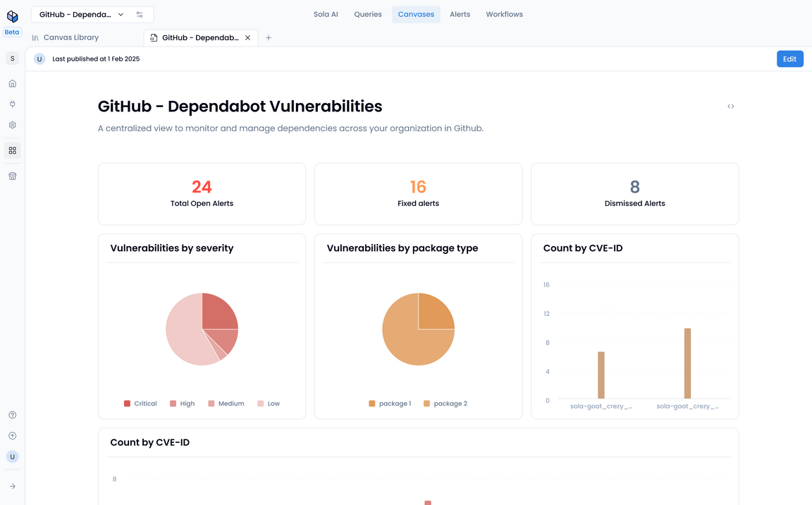This screenshot has width=812, height=505.
Task: Toggle Low legend swatch
Action: pyautogui.click(x=261, y=403)
